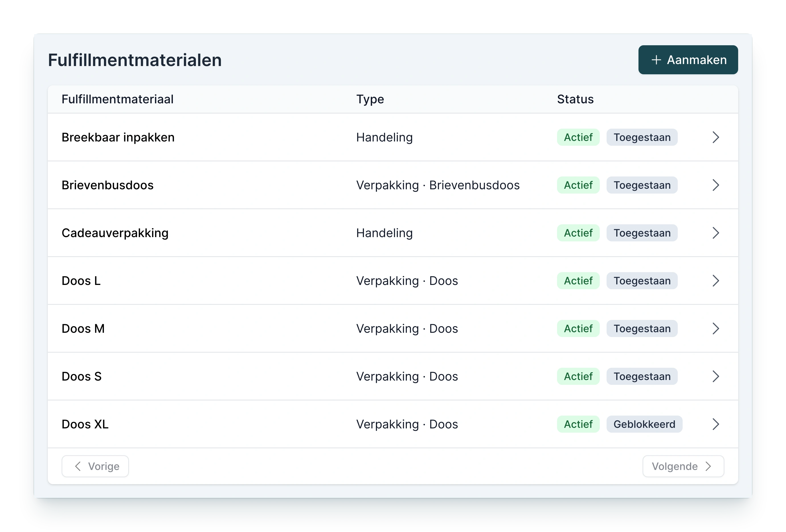Screen dimensions: 786x532
Task: Click Toegestaan badge in Breekbaar inpakken row
Action: point(642,137)
